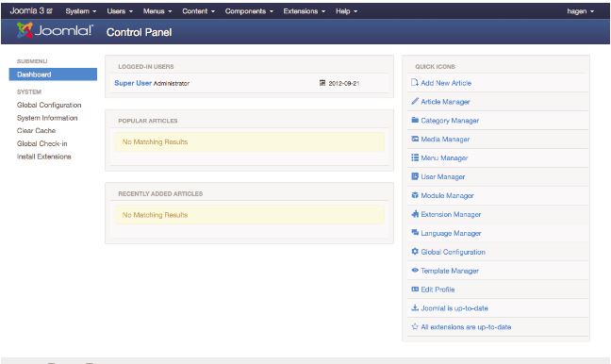
Task: Expand the hagen user account menu
Action: pos(580,11)
